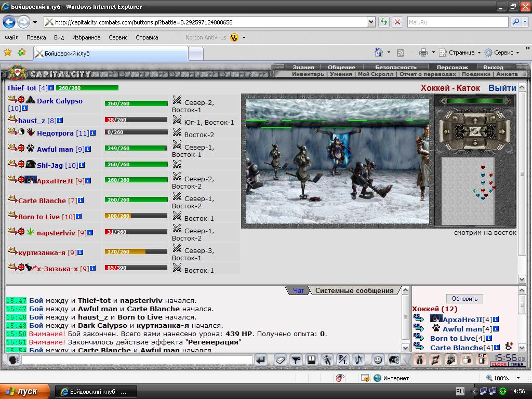The image size is (532, 399).
Task: Click the move forward arrow on navigation pad
Action: tap(475, 120)
